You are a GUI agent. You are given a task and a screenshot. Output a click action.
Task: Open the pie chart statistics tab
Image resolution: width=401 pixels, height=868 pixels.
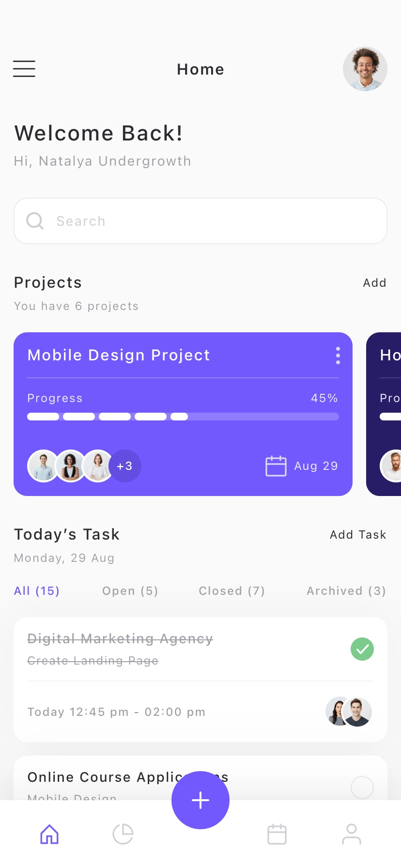pyautogui.click(x=123, y=834)
